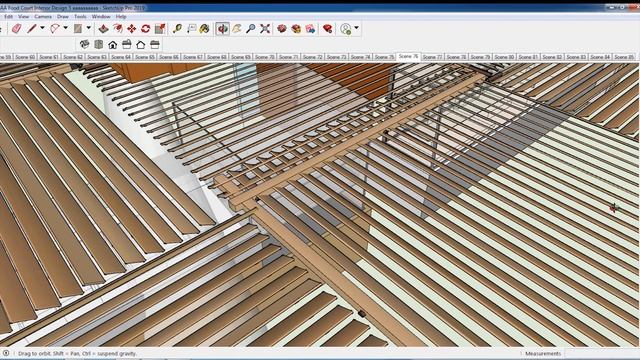Select the Zoom magnifier tool

pyautogui.click(x=251, y=29)
